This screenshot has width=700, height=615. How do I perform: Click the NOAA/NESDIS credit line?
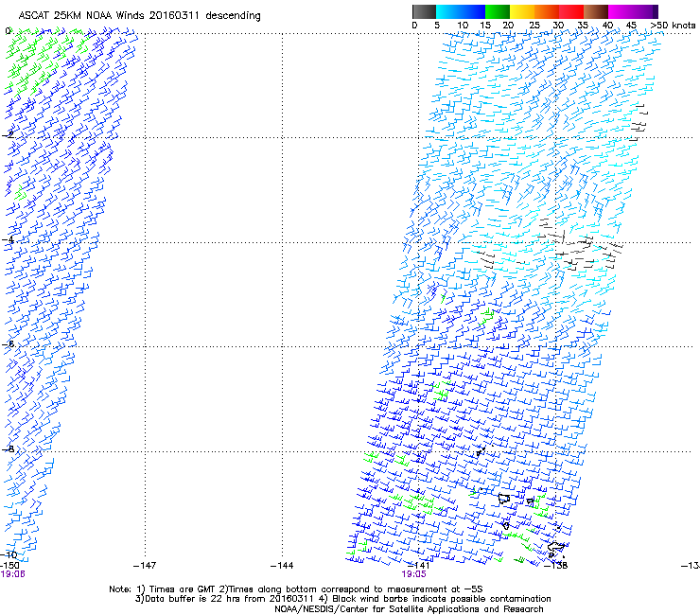[409, 609]
